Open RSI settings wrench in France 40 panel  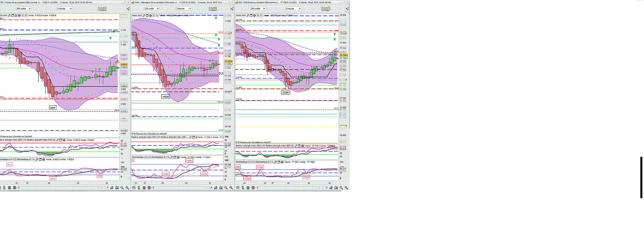click(x=57, y=140)
